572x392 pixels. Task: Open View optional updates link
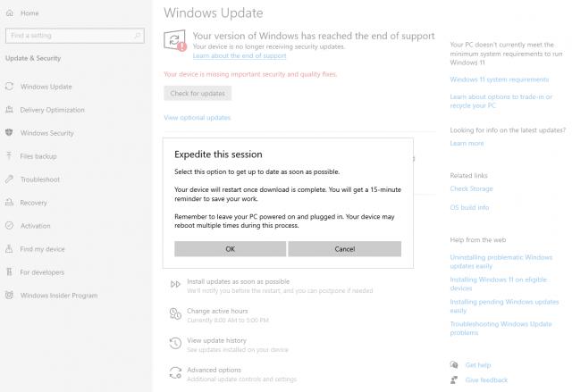point(197,118)
